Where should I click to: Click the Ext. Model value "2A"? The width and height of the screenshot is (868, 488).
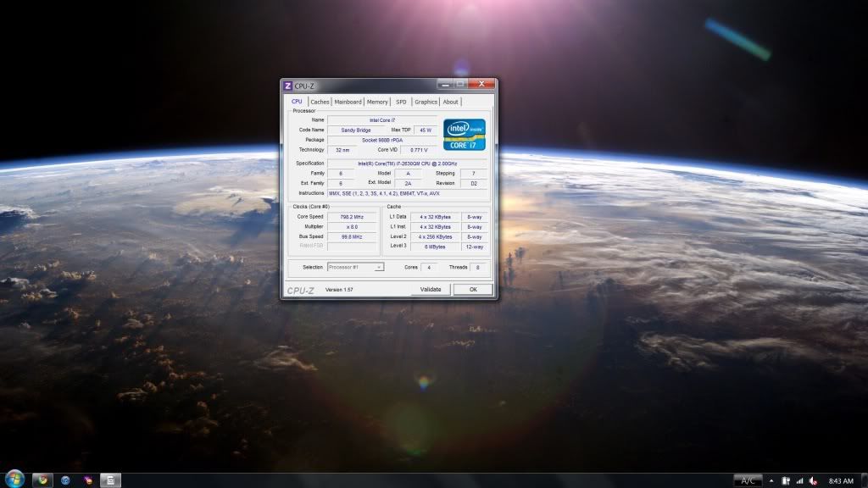click(x=408, y=183)
